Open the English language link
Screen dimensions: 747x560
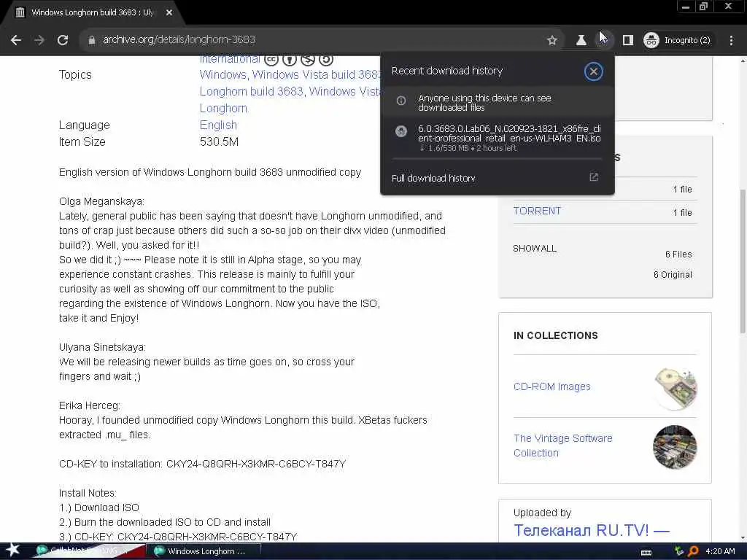click(218, 125)
